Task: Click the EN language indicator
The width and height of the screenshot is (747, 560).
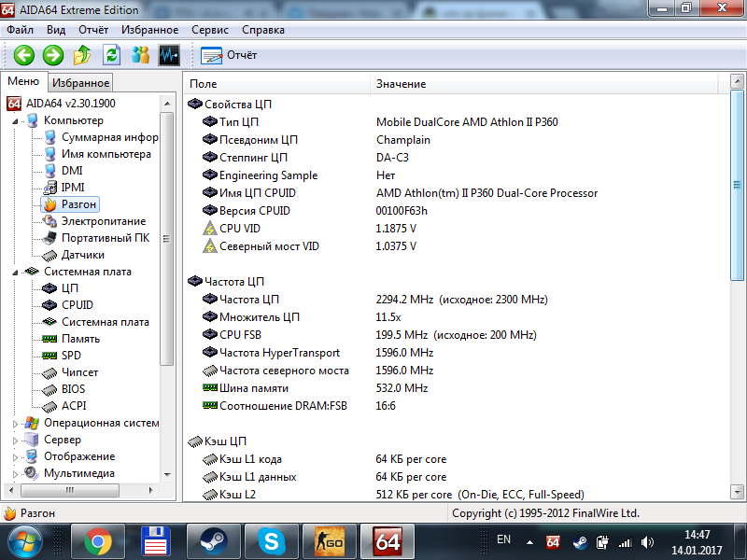Action: click(503, 539)
